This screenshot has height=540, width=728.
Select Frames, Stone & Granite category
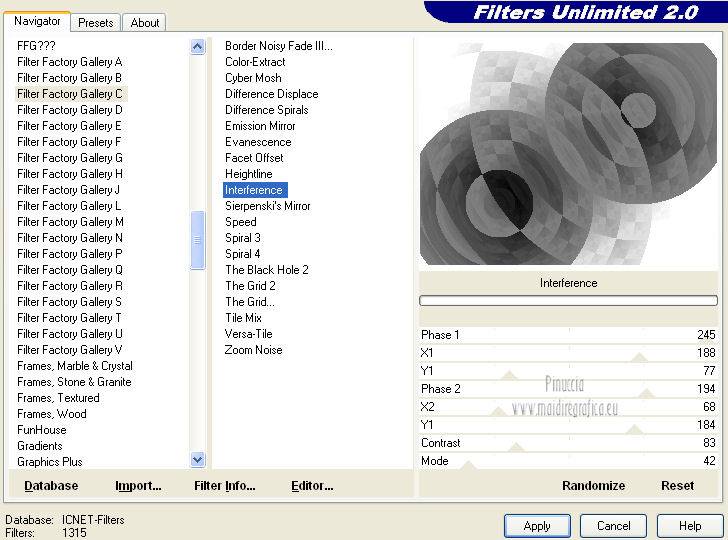click(x=74, y=382)
